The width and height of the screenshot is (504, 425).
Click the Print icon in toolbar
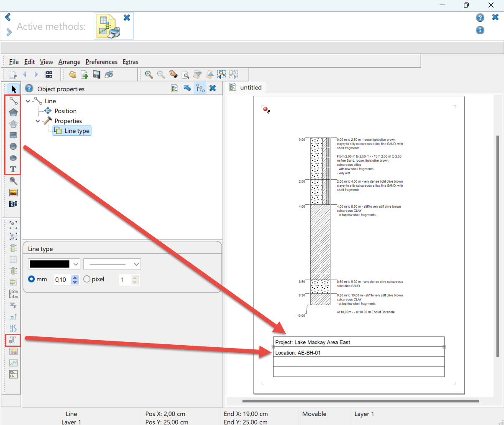tap(109, 74)
